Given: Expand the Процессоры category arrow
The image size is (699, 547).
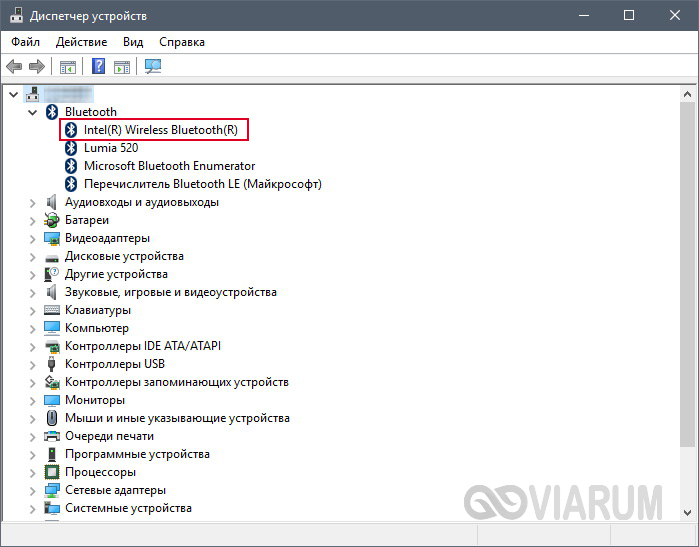Looking at the screenshot, I should (33, 473).
